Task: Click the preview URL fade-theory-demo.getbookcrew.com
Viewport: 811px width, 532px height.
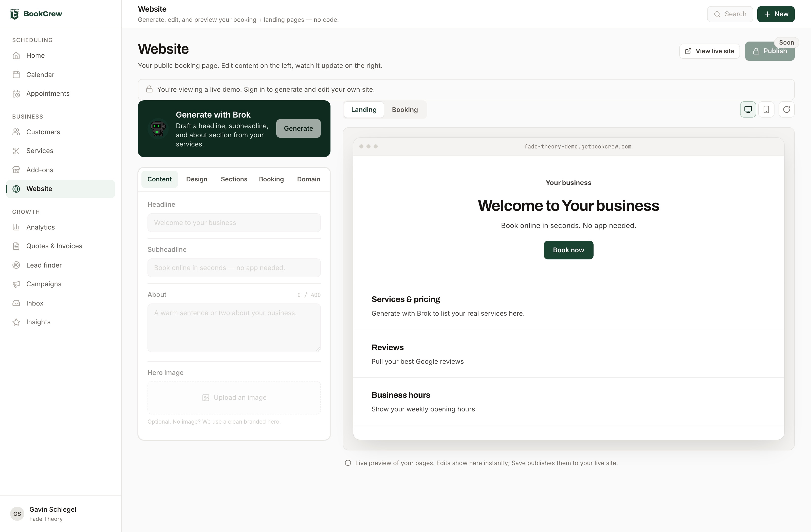Action: coord(578,147)
